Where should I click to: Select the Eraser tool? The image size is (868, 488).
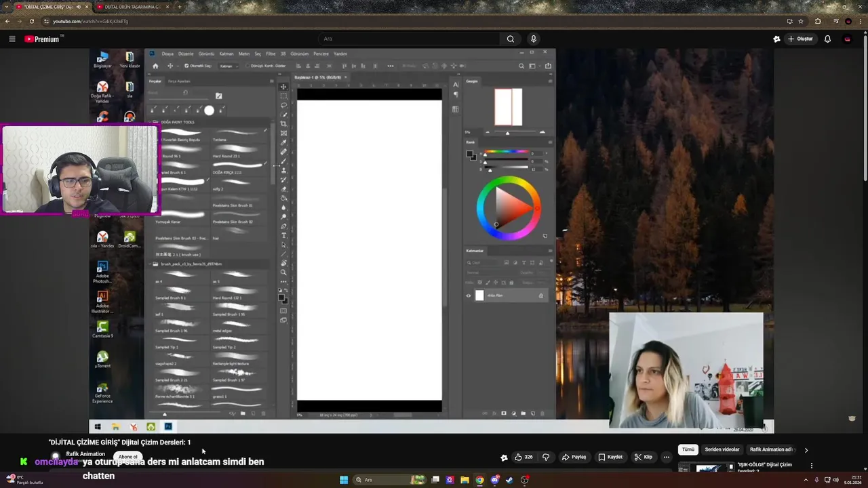coord(284,190)
